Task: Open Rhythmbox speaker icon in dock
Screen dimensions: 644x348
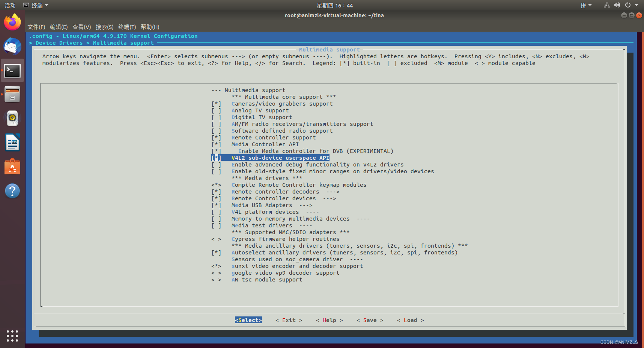Action: point(12,118)
